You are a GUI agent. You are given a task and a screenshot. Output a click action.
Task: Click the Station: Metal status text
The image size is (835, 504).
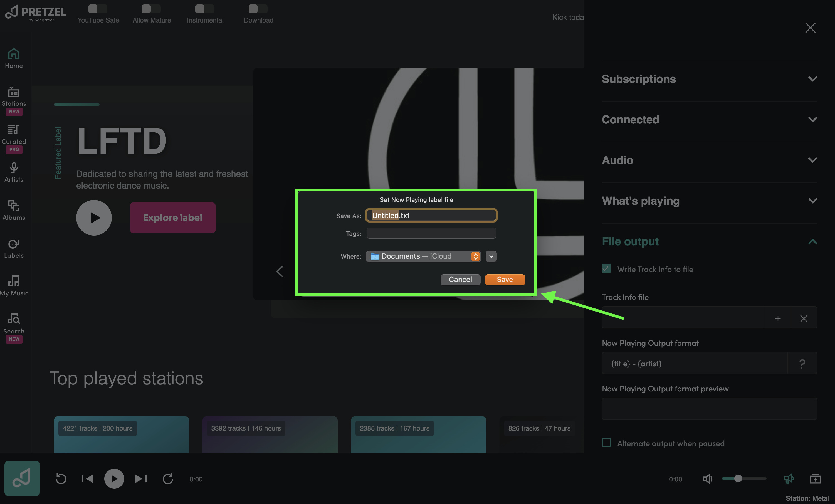807,498
